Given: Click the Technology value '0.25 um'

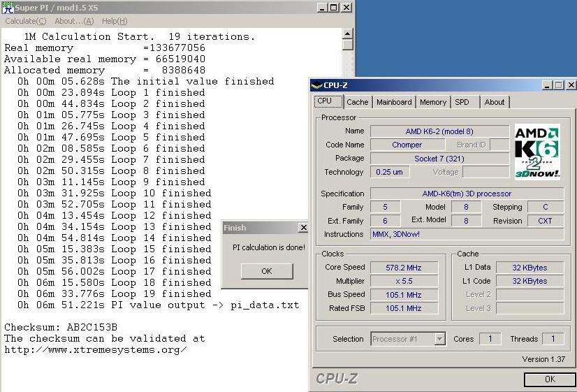Looking at the screenshot, I should [390, 172].
